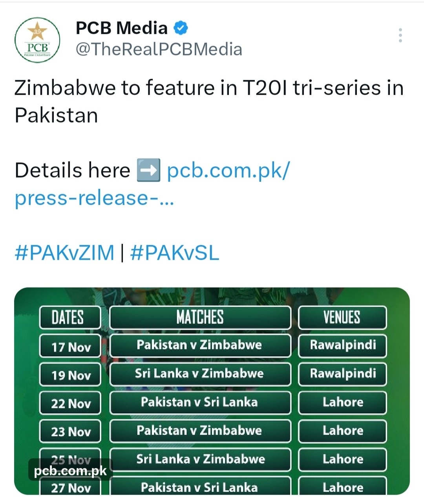
Task: Open the @TheRealPCBMedia handle
Action: pos(159,49)
